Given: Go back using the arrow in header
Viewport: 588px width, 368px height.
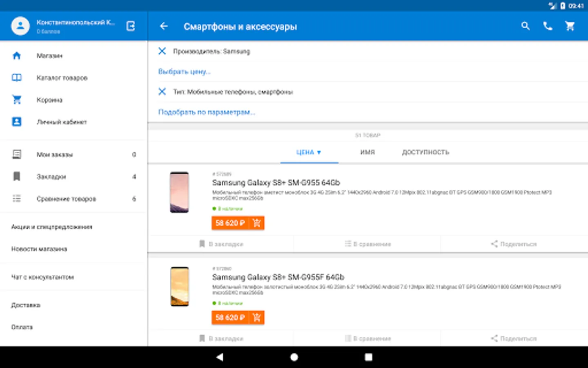Looking at the screenshot, I should pyautogui.click(x=164, y=26).
